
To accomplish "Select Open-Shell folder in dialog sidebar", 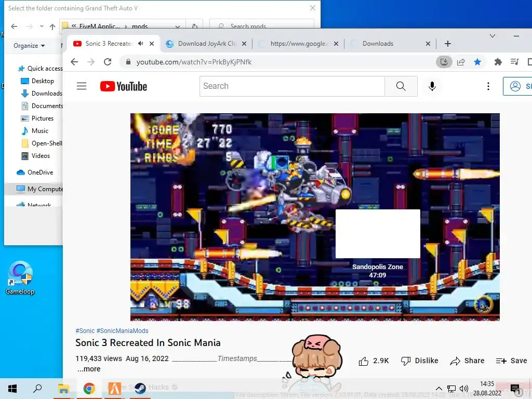I will point(42,143).
